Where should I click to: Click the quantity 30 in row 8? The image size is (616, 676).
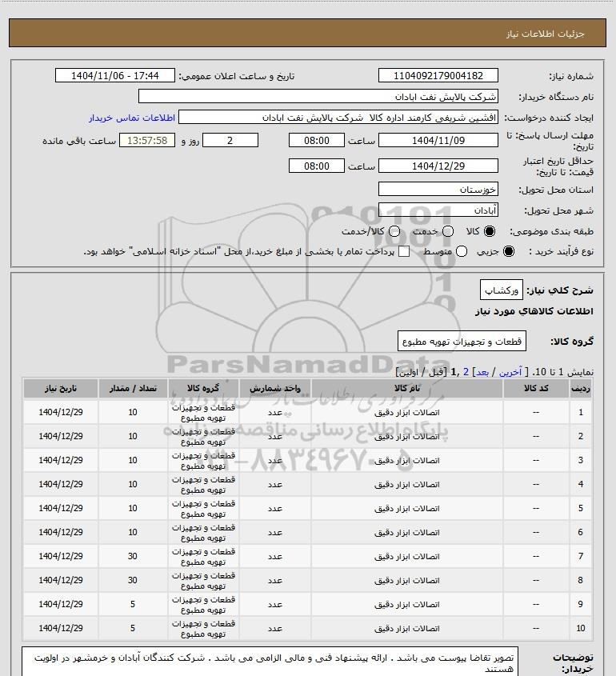click(132, 580)
